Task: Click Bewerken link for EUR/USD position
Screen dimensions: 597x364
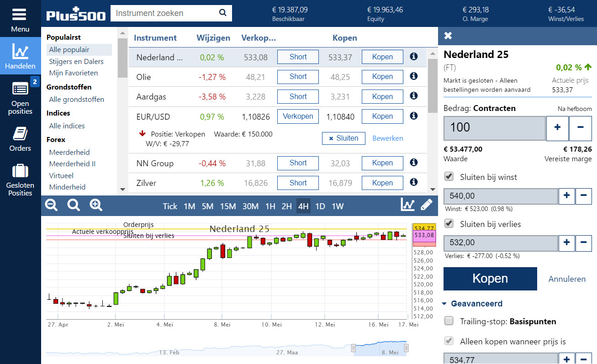Action: tap(388, 138)
